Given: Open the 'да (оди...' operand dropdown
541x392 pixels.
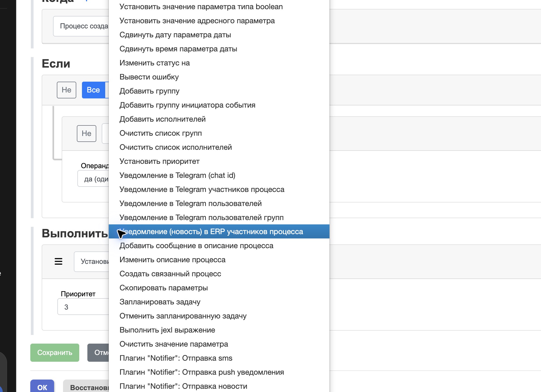Looking at the screenshot, I should coord(93,179).
